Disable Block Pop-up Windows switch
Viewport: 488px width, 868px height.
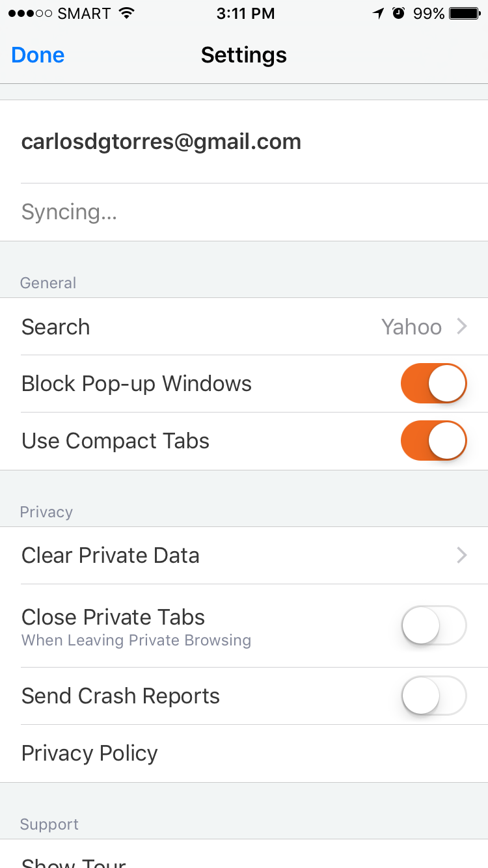click(x=434, y=384)
